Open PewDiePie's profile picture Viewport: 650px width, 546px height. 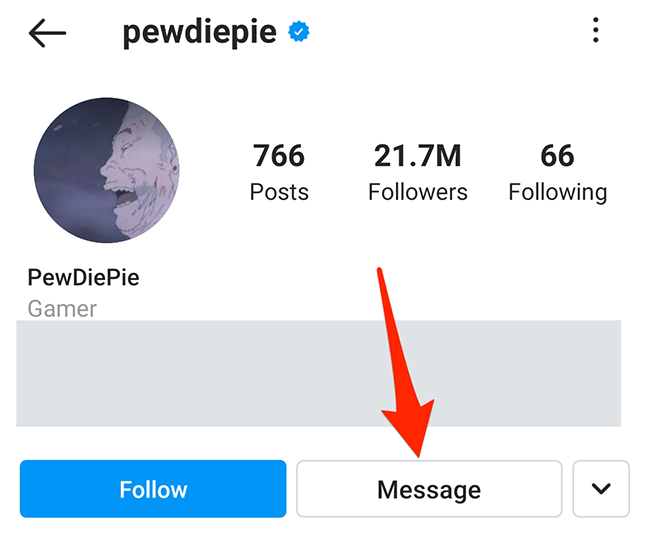(106, 170)
